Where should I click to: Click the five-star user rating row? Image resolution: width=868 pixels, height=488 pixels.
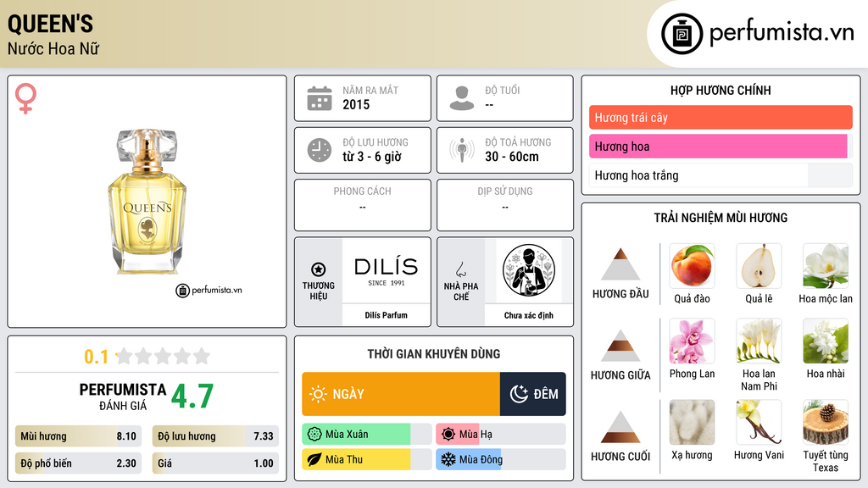point(164,356)
